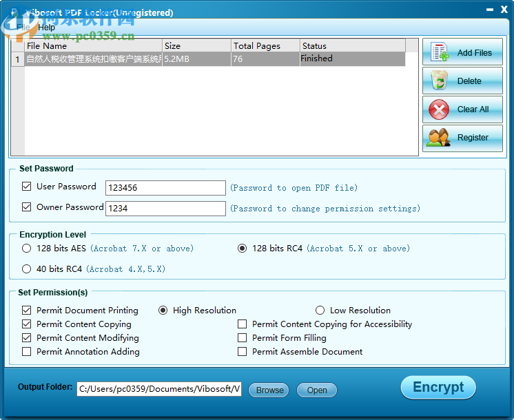Enable Permit Content Copying for Accessibility
The height and width of the screenshot is (420, 514).
pyautogui.click(x=243, y=324)
